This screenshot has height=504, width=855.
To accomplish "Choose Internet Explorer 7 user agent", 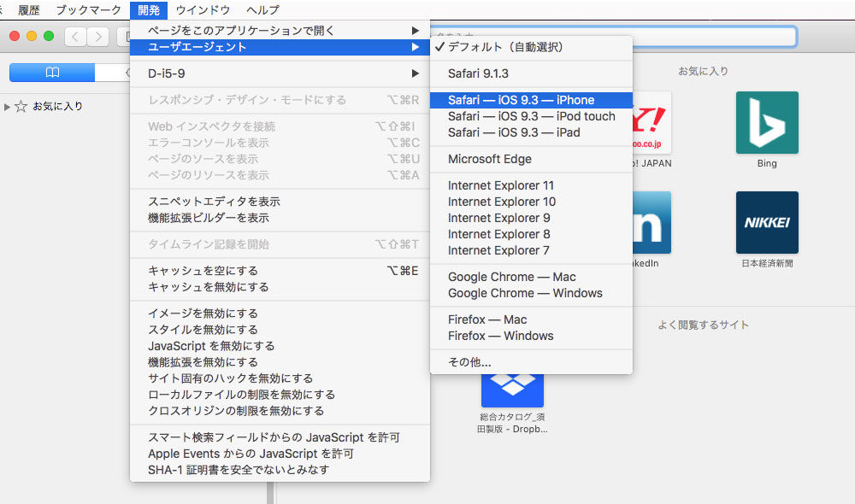I will 531,250.
